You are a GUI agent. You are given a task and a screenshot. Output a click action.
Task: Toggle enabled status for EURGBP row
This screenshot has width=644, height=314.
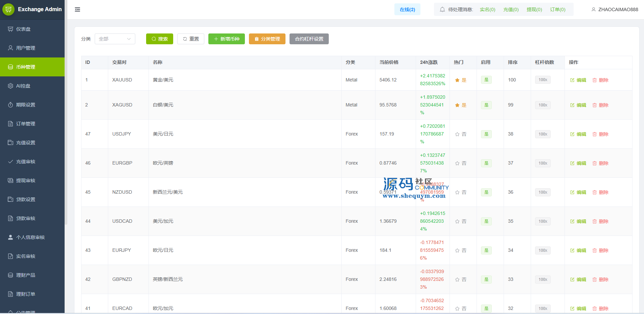pos(486,163)
